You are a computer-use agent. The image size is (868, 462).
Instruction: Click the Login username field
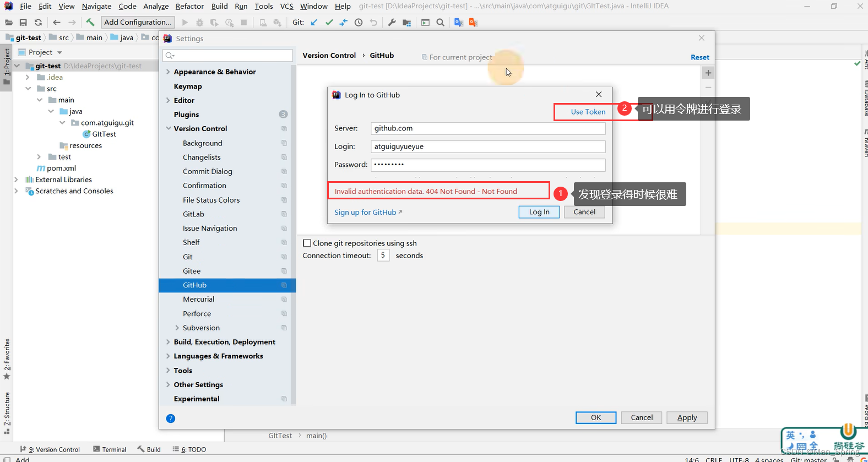488,146
